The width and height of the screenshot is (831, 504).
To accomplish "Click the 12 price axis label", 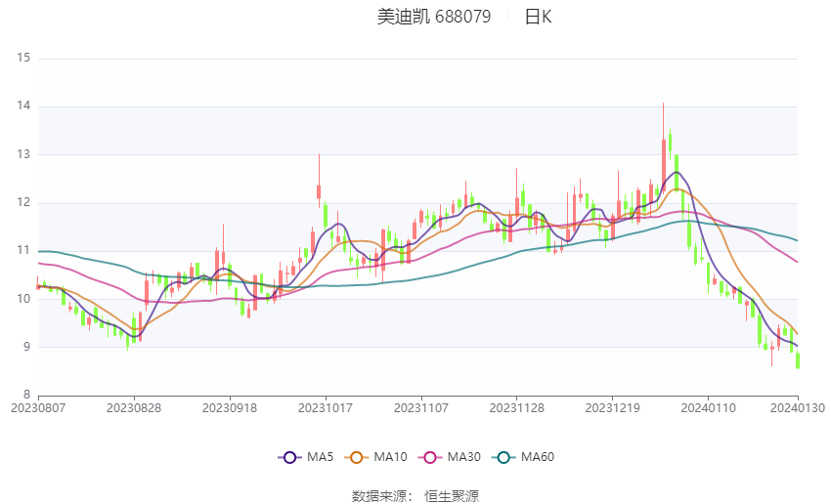I will [x=23, y=203].
